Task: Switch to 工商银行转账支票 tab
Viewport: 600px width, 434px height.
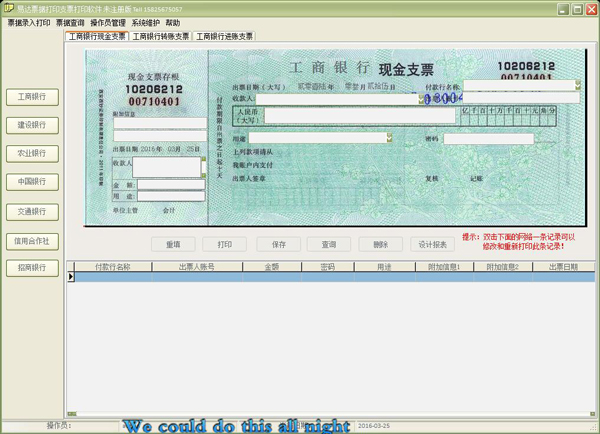Action: pyautogui.click(x=161, y=36)
